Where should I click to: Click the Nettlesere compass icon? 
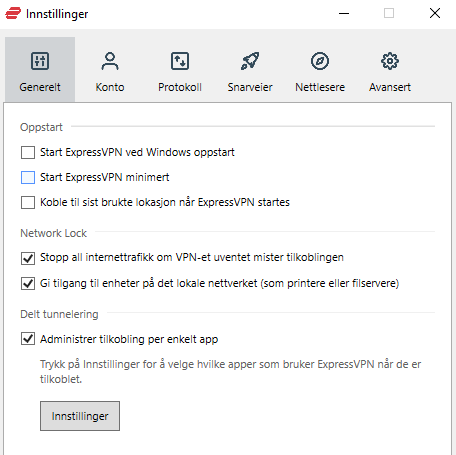(x=320, y=61)
